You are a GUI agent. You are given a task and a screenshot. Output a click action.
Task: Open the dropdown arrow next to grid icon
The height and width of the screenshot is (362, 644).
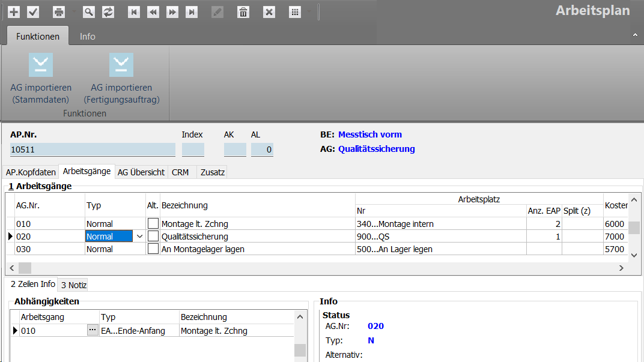click(309, 12)
